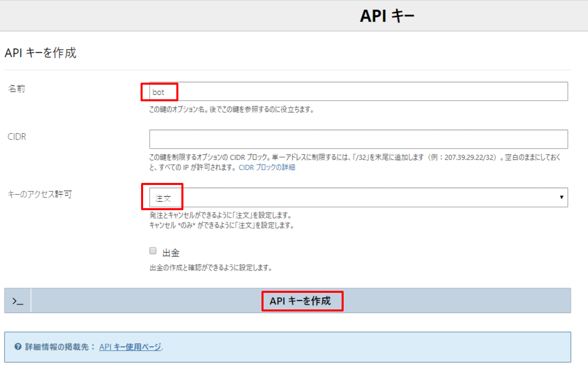The height and width of the screenshot is (379, 588).
Task: Open the CIDR ブロックの詳細 link
Action: [267, 167]
